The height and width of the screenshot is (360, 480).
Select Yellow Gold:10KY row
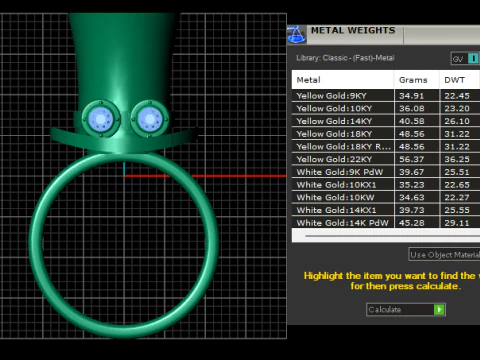tap(386, 108)
